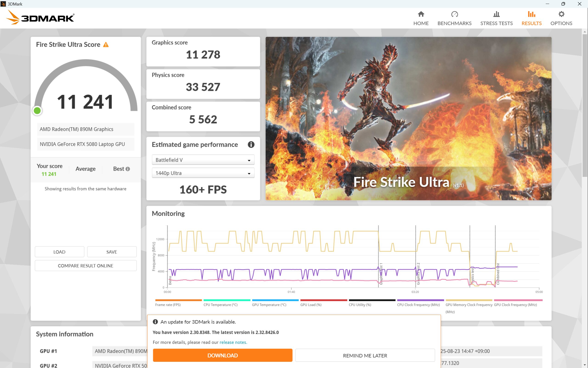Click the orange DOWNLOAD button
The width and height of the screenshot is (588, 368).
click(223, 355)
